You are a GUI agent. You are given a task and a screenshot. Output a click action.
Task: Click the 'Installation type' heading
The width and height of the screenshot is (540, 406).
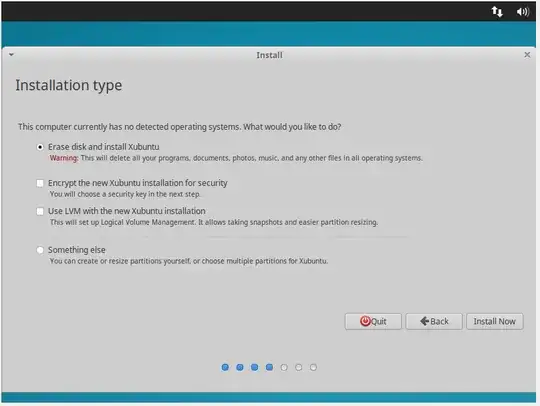click(x=69, y=85)
